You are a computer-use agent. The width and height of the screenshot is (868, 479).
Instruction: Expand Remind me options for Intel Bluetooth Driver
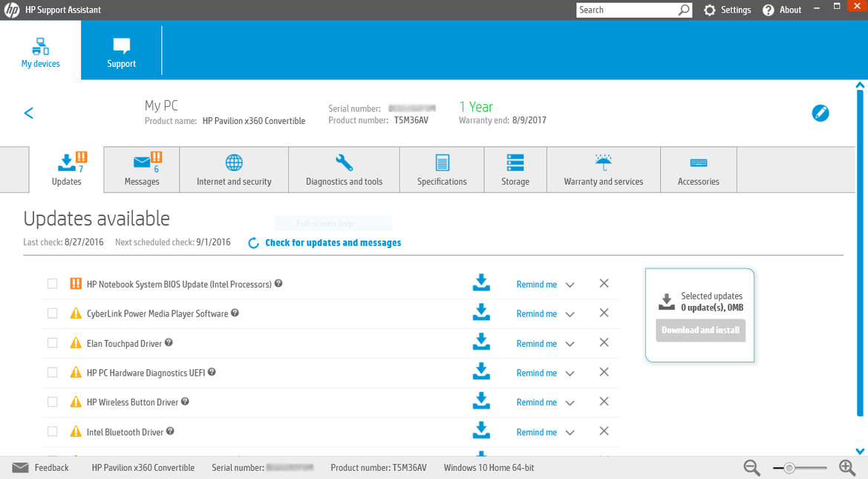click(570, 432)
